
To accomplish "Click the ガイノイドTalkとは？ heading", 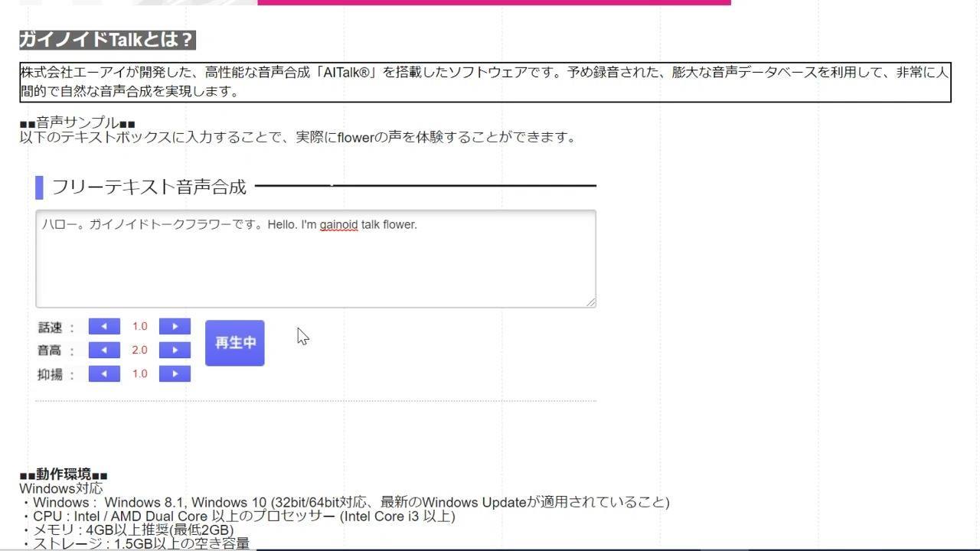I will coord(107,40).
